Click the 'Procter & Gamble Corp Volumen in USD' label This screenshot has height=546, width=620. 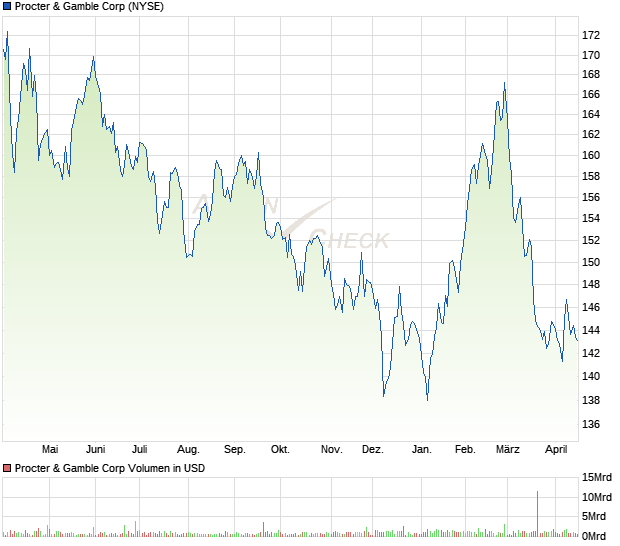tap(110, 468)
